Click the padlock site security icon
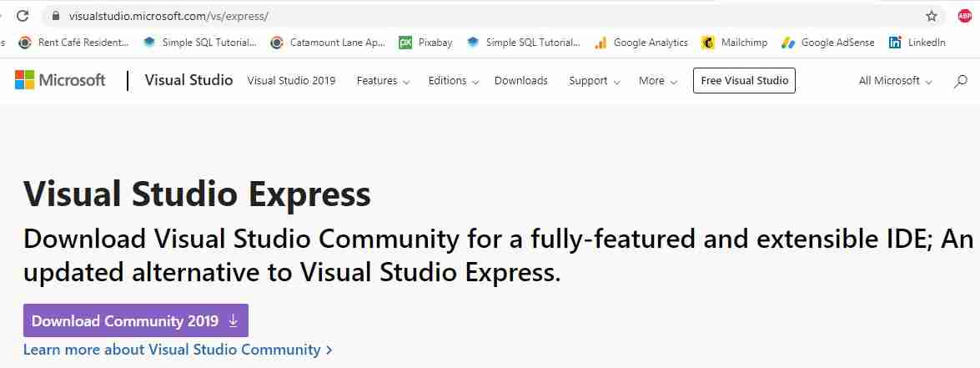Screen dimensions: 980x368 coord(56,16)
